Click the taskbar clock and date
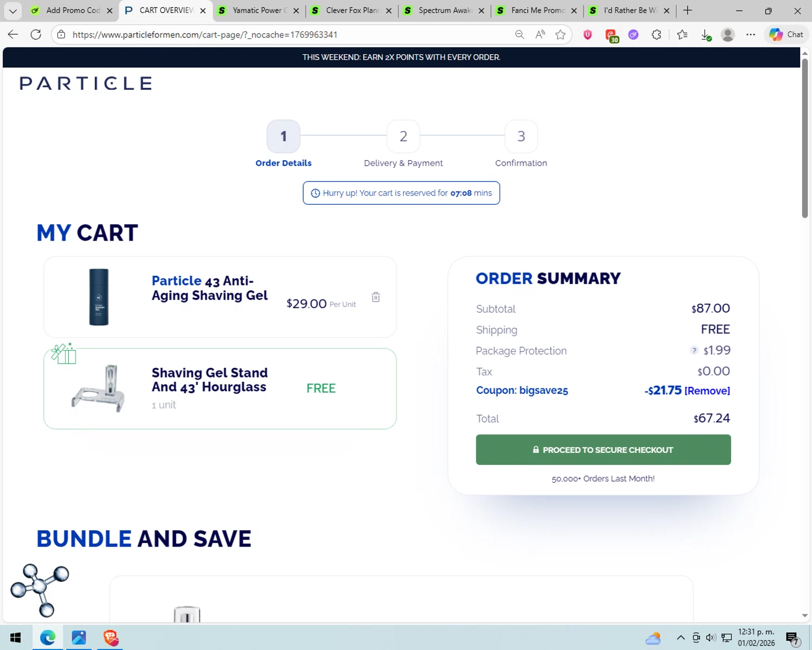 pyautogui.click(x=756, y=638)
